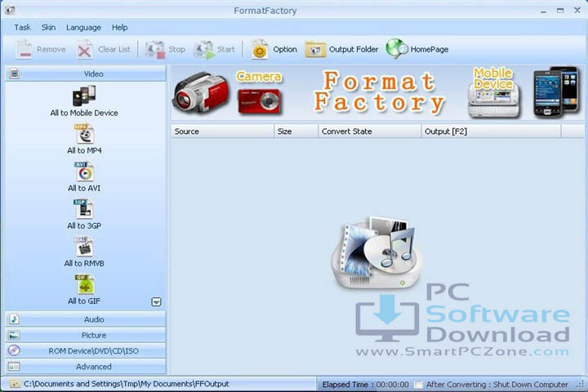Click the Remove toolbar icon
Viewport: 588px width, 392px height.
click(x=24, y=49)
